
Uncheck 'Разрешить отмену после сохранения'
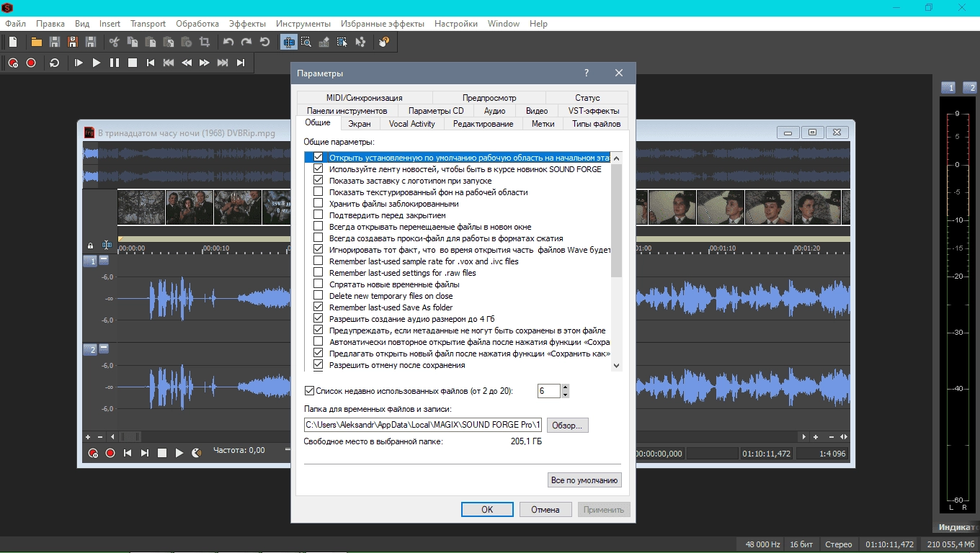coord(318,365)
